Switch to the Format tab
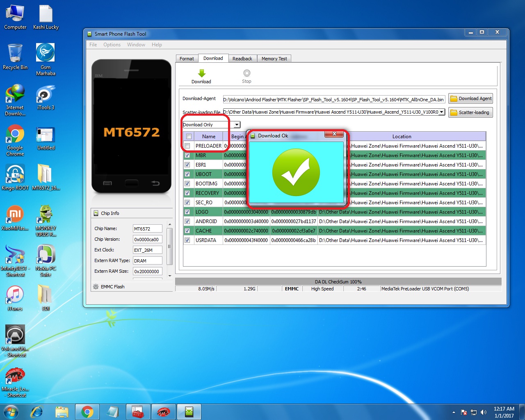The width and height of the screenshot is (525, 420). tap(187, 59)
